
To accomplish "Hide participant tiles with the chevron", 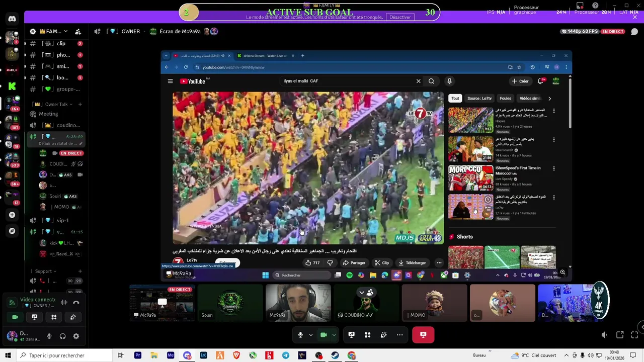I will 361,292.
